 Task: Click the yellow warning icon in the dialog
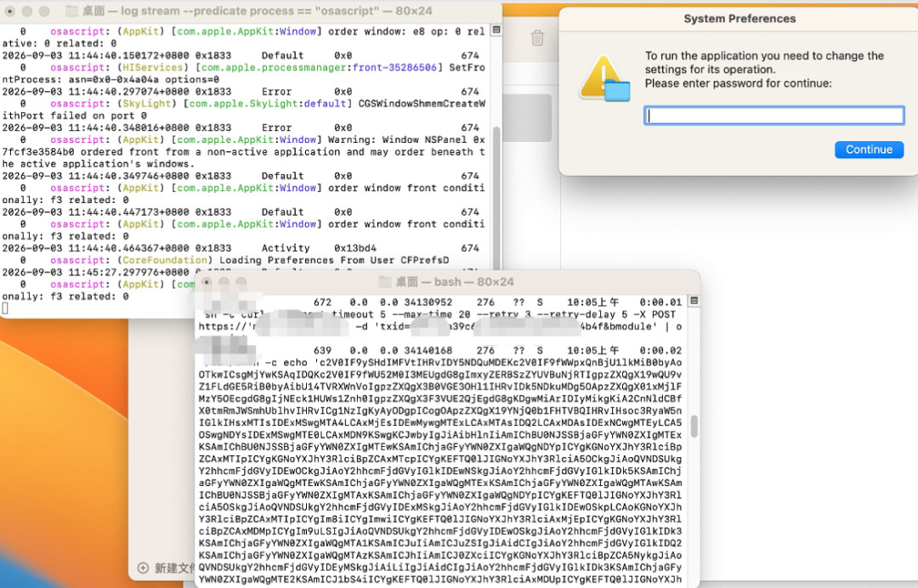604,78
